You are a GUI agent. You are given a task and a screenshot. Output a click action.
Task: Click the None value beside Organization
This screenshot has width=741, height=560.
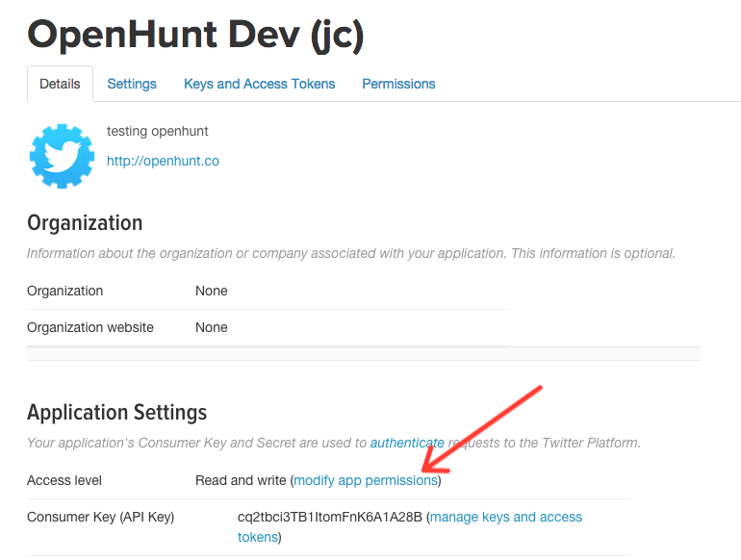212,291
